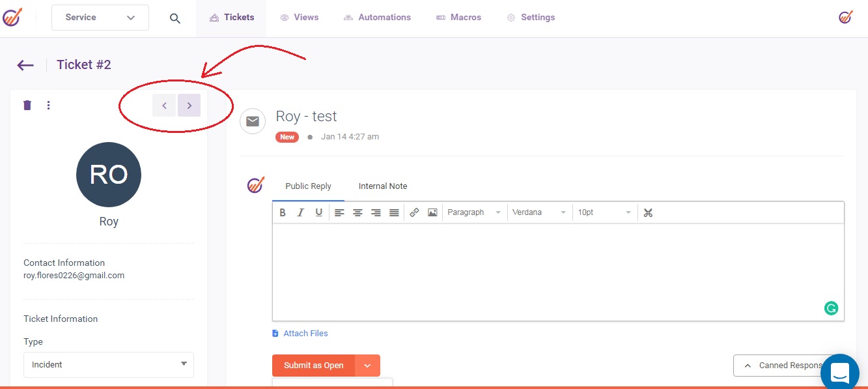This screenshot has height=389, width=868.
Task: Expand the Type dropdown showing Incident
Action: 109,364
